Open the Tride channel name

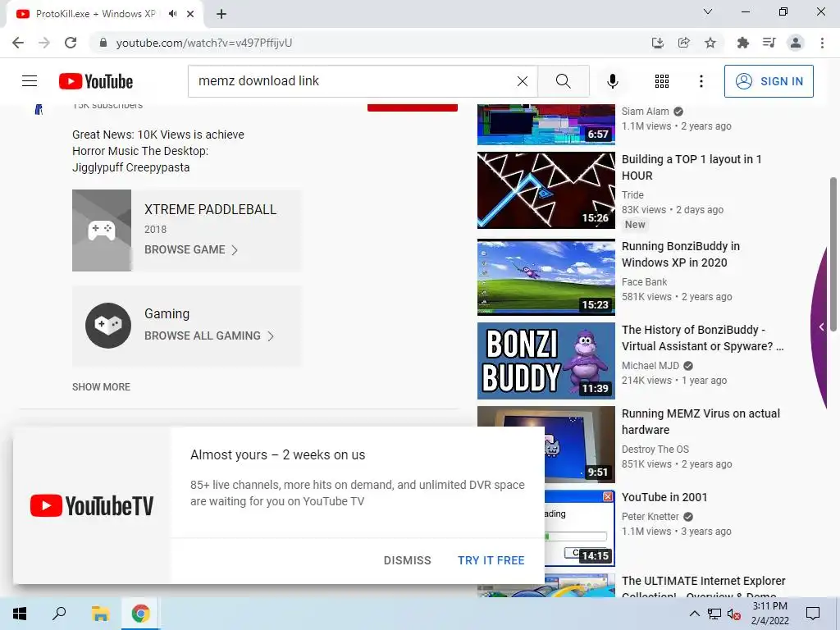point(632,195)
